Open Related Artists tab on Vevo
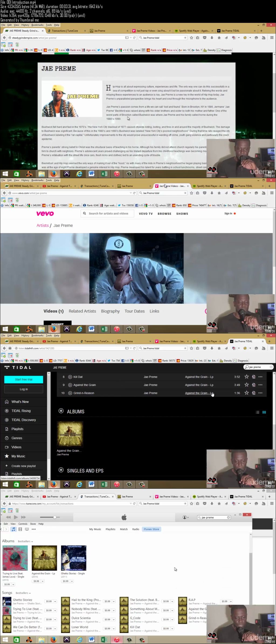Viewport: 276px width, 644px height. tap(82, 311)
